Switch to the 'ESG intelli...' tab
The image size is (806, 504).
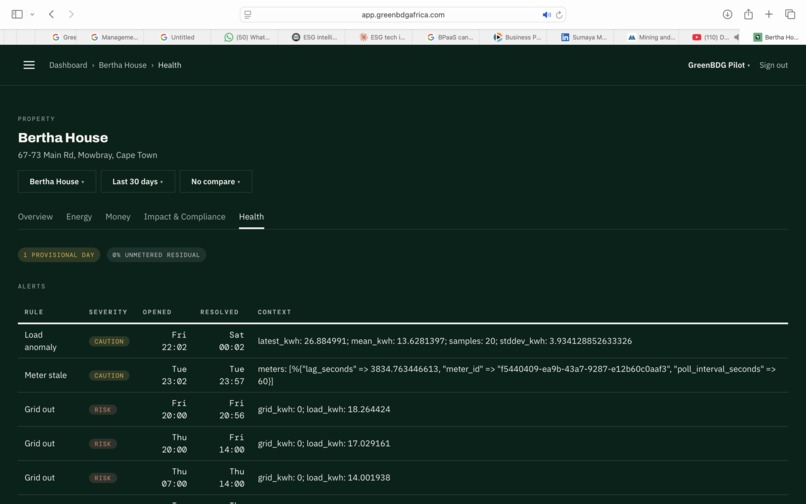coord(312,37)
